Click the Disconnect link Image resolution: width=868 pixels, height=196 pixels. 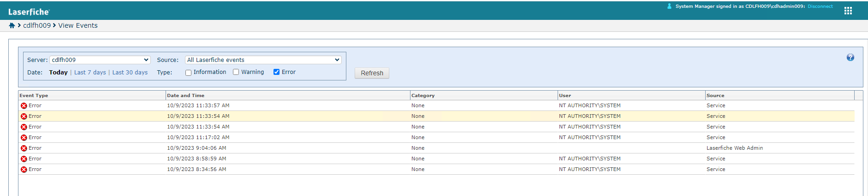(x=820, y=6)
